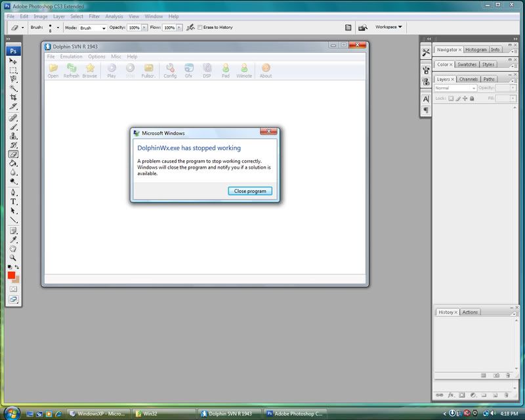Select the Dodge tool
This screenshot has height=420, width=525.
click(x=13, y=181)
